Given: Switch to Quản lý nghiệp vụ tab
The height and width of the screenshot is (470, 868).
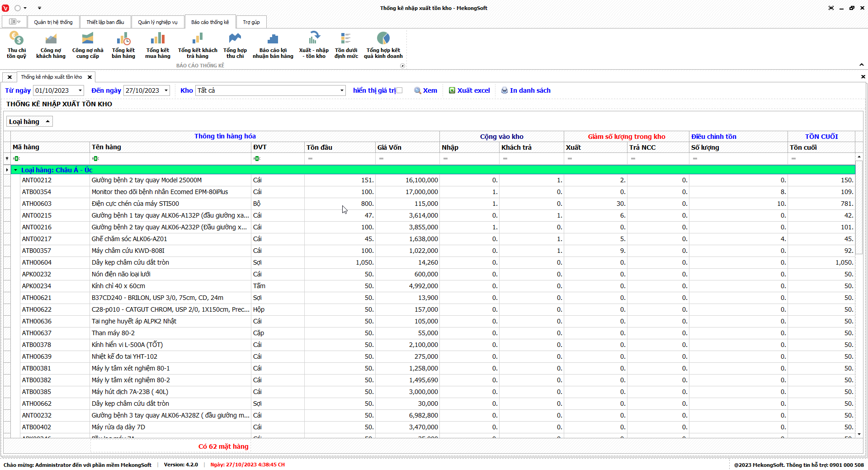Looking at the screenshot, I should (157, 22).
